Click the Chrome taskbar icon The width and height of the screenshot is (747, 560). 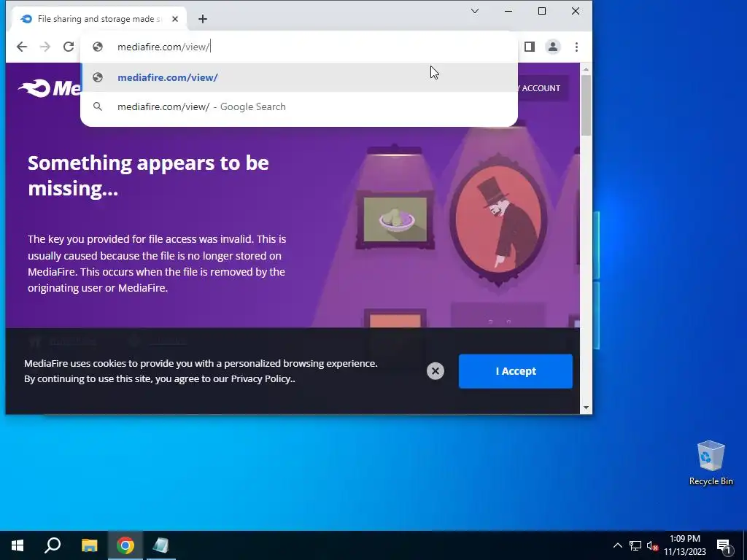[x=125, y=545]
